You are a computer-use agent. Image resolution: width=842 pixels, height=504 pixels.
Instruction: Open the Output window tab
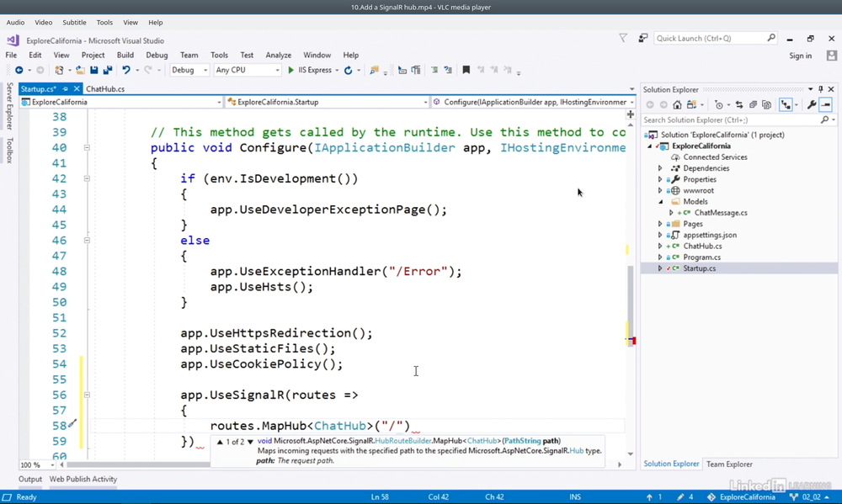tap(30, 480)
